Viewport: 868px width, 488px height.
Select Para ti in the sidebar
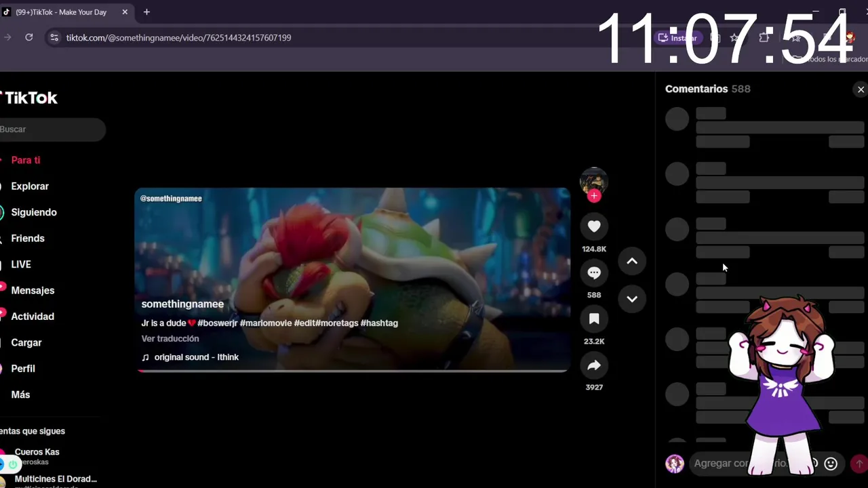(26, 160)
